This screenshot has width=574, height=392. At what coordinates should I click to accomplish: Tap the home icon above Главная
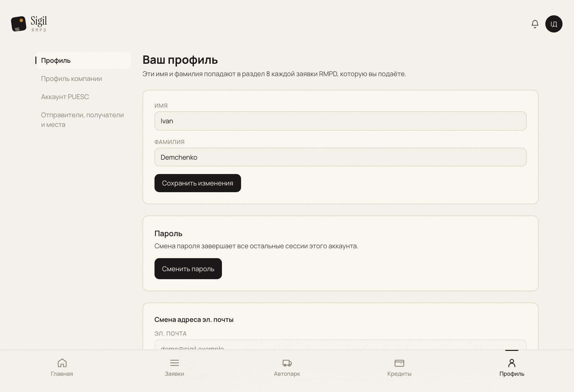[x=62, y=363]
